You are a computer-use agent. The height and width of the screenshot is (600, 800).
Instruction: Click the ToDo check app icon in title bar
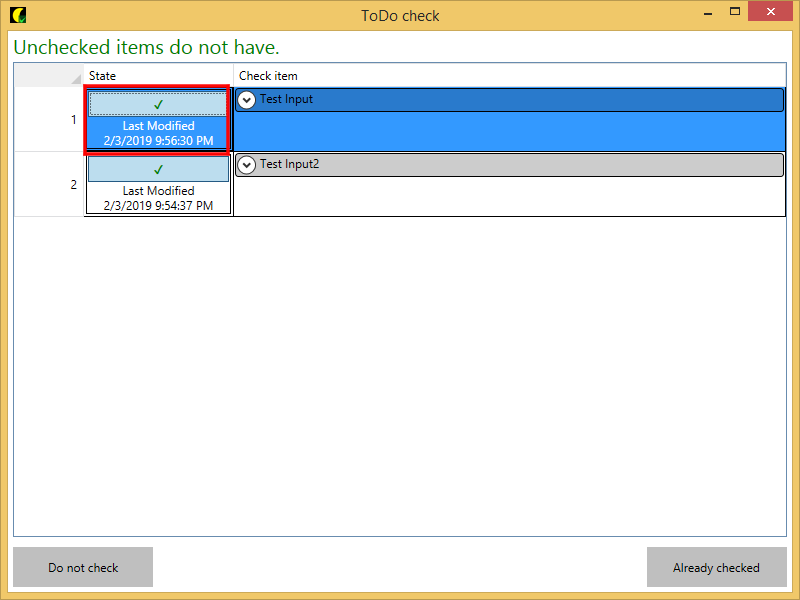coord(18,15)
